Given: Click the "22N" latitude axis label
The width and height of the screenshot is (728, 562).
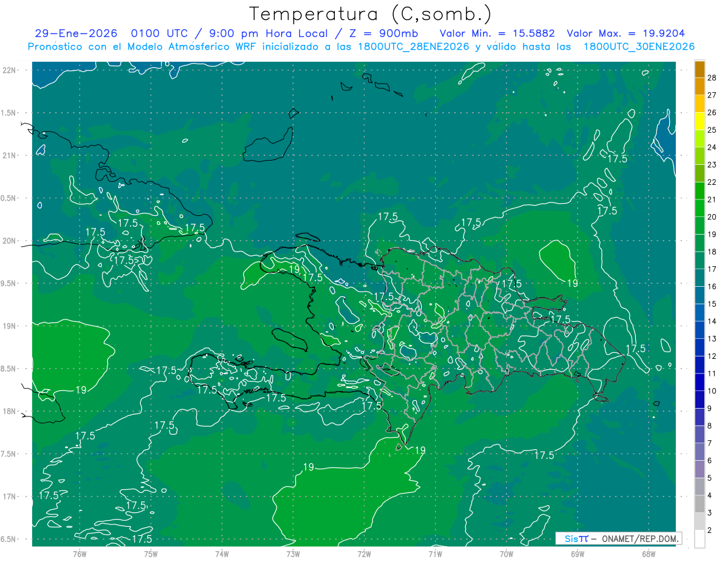Looking at the screenshot, I should [x=10, y=70].
